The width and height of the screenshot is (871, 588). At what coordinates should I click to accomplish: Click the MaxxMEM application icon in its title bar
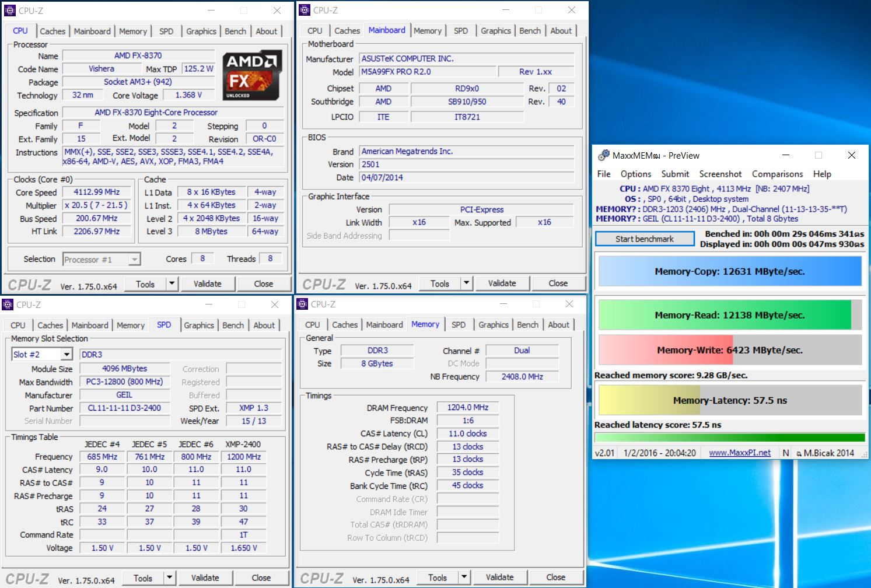click(604, 155)
